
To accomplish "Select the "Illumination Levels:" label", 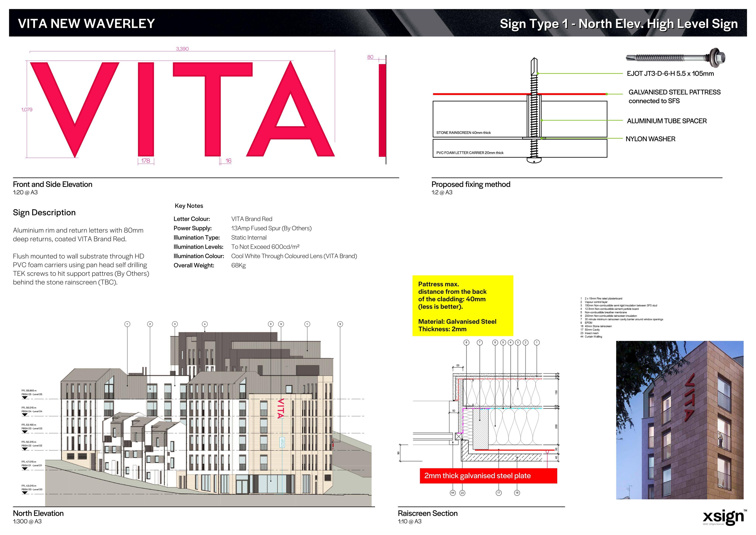I will click(x=199, y=247).
